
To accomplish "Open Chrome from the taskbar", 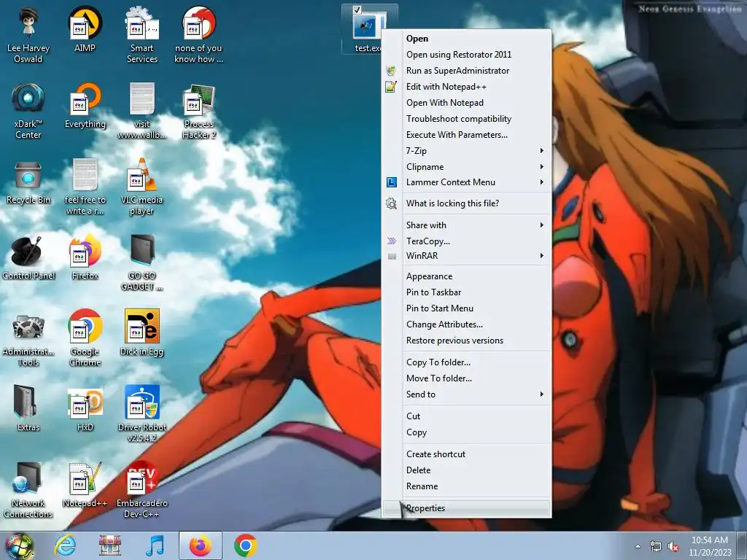I will (x=245, y=545).
